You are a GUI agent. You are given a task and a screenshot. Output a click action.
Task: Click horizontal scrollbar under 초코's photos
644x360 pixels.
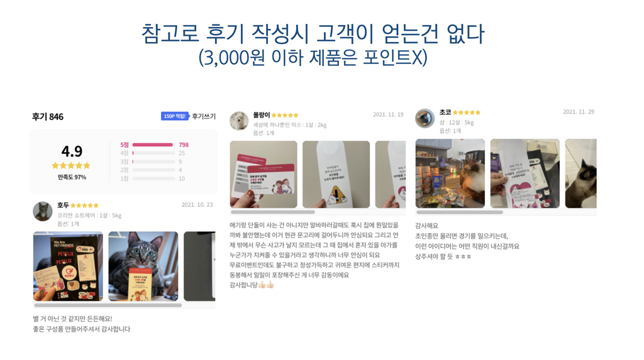pyautogui.click(x=460, y=212)
